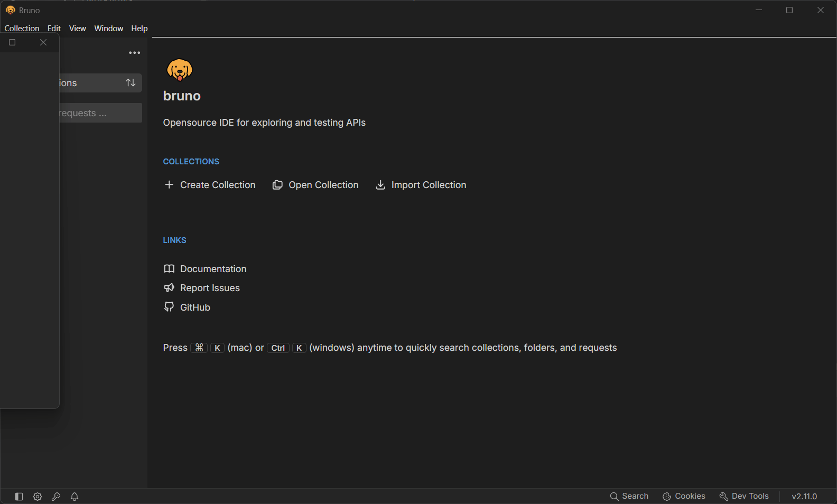Viewport: 837px width, 504px height.
Task: Click Import Collection
Action: pyautogui.click(x=421, y=185)
